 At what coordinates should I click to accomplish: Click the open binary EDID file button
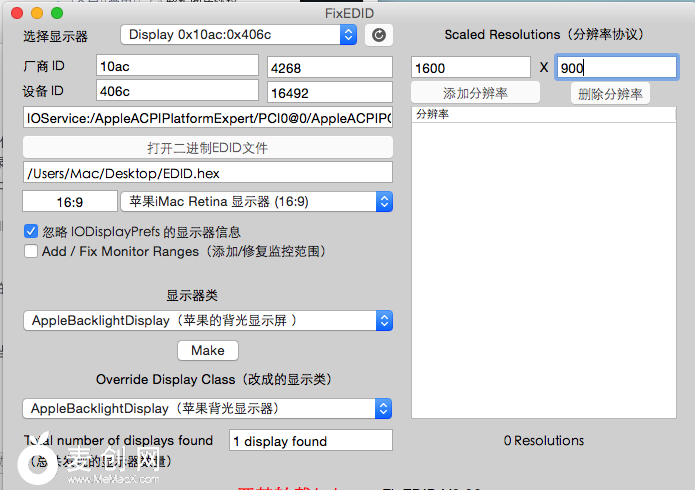[208, 148]
